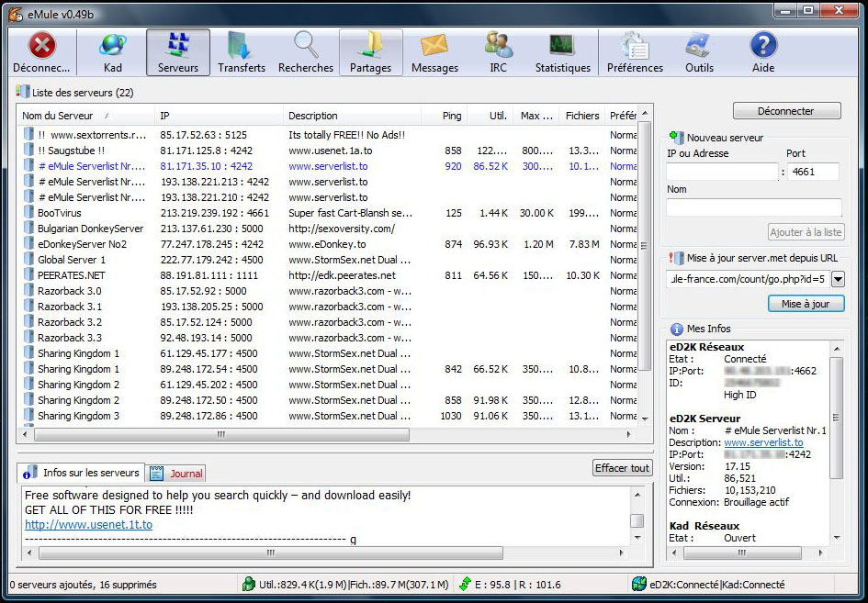The height and width of the screenshot is (603, 868).
Task: Click the Mes Infos info icon
Action: click(676, 329)
